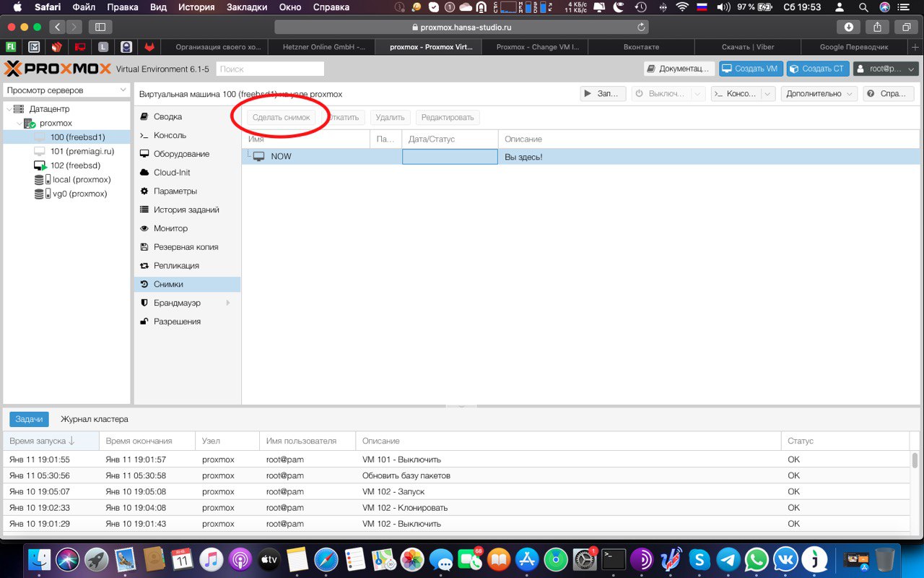Click Создать CT button

click(817, 69)
